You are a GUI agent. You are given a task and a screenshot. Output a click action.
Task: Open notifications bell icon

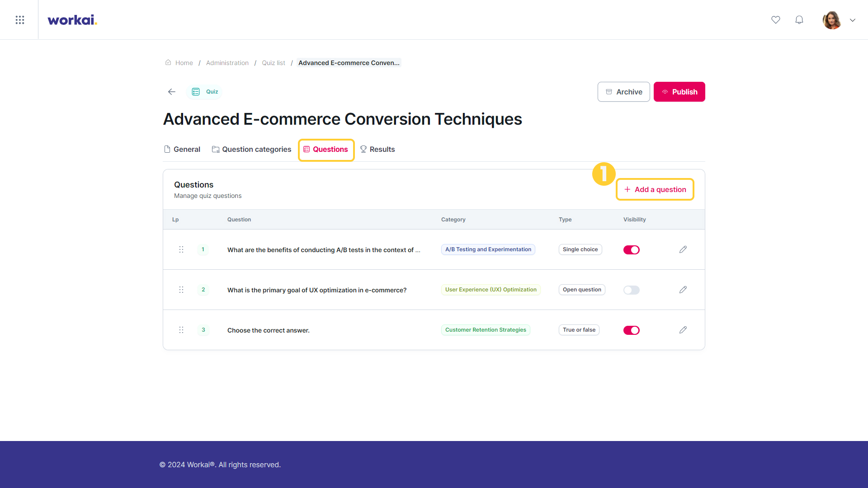pos(799,20)
